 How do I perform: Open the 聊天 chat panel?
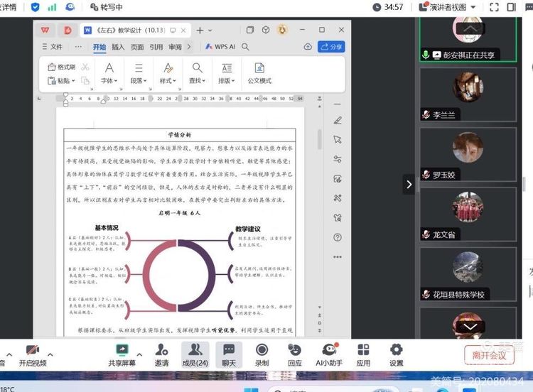click(x=229, y=355)
